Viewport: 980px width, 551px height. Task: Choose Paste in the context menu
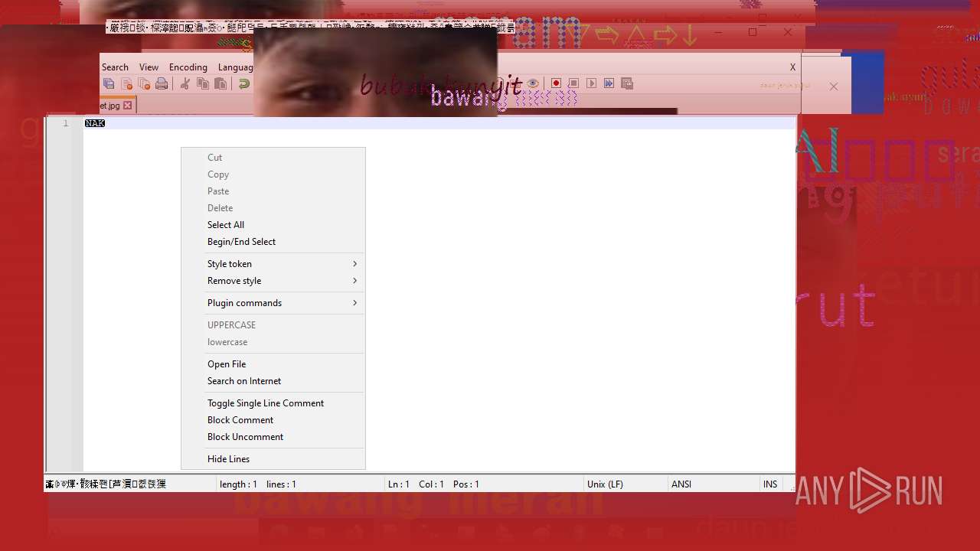coord(273,191)
